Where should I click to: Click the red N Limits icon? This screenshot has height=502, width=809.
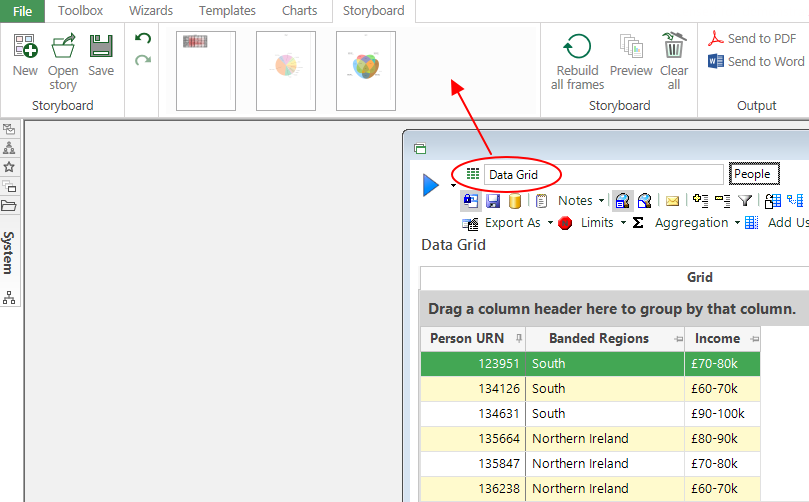coord(565,223)
